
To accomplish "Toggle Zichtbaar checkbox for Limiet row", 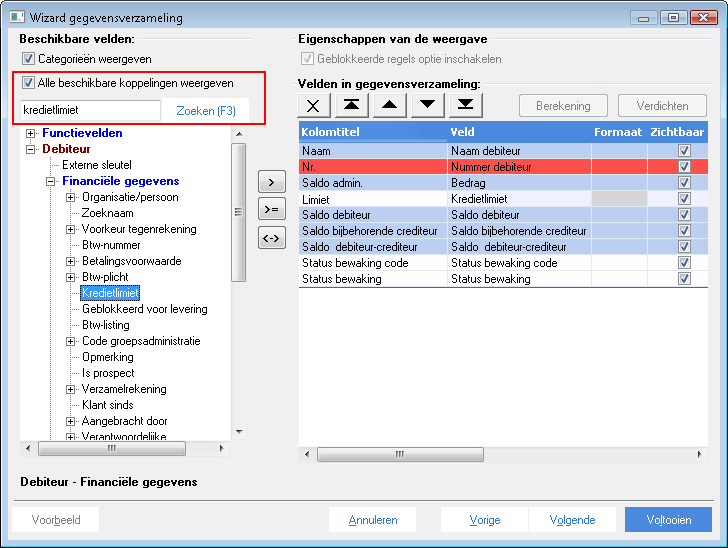I will (x=684, y=199).
